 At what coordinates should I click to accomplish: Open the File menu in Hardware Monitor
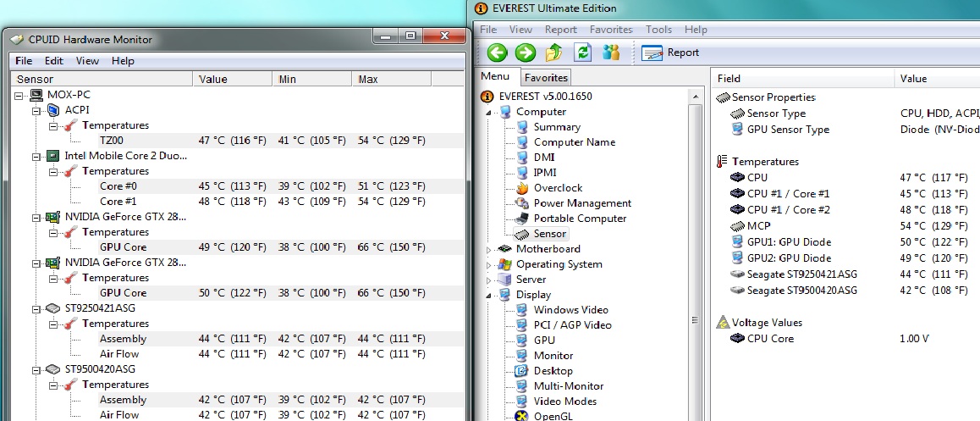click(24, 61)
